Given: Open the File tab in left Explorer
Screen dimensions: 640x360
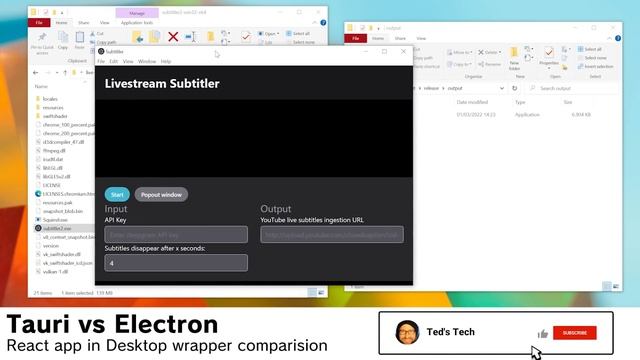Looking at the screenshot, I should click(x=39, y=23).
